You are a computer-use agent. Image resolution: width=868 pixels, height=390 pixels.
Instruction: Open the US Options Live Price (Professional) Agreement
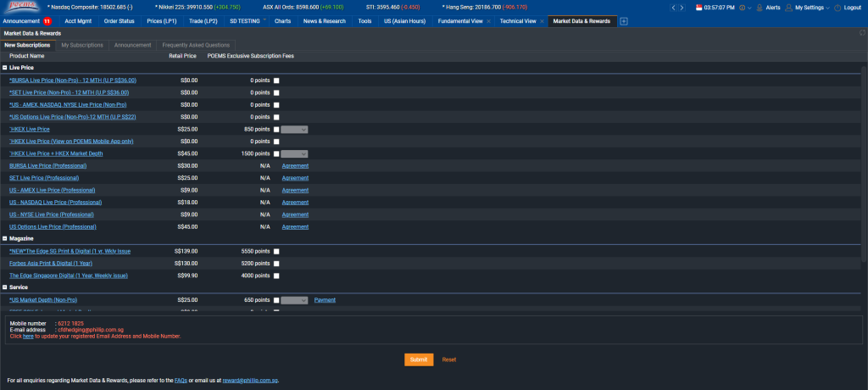coord(295,226)
